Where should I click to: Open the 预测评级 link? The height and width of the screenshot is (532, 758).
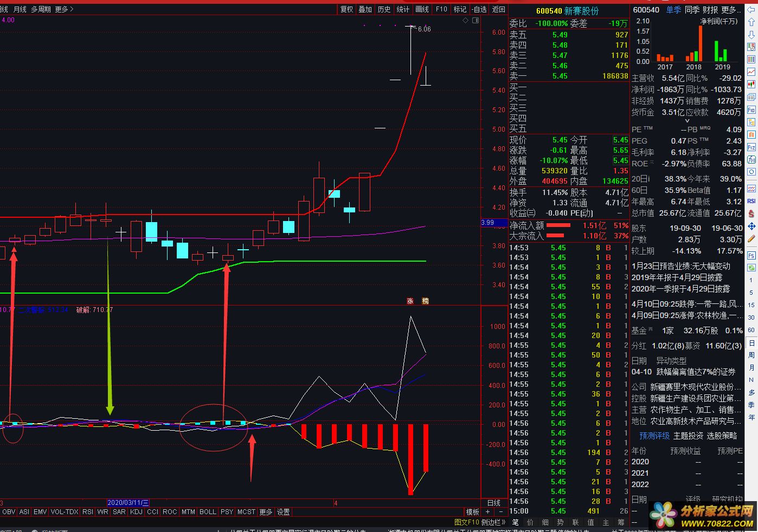[x=654, y=436]
